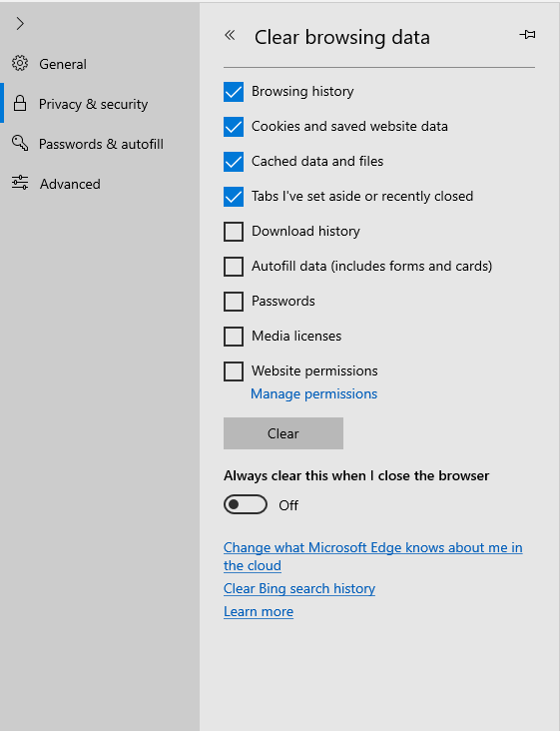This screenshot has height=731, width=560.
Task: Check the Download history checkbox
Action: [x=234, y=232]
